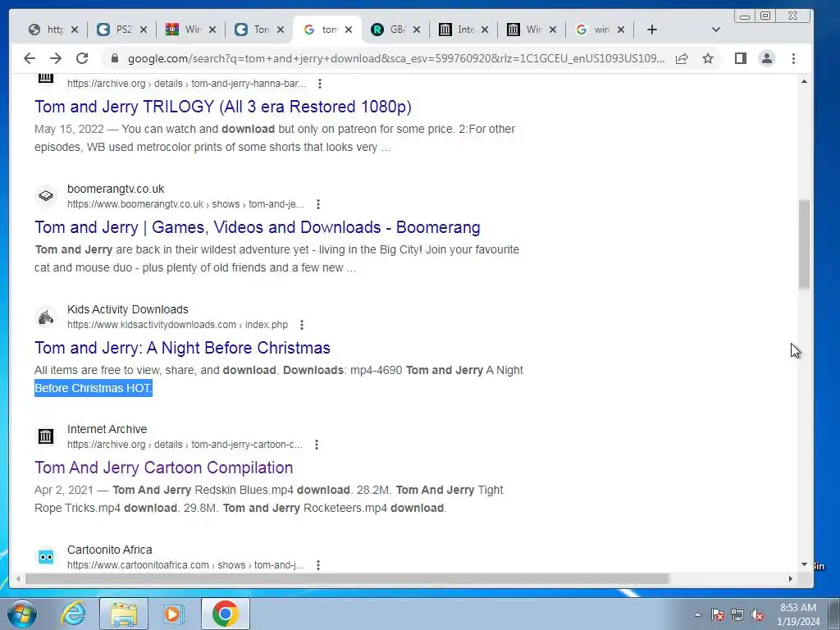
Task: Open the Windows Start menu
Action: pos(21,614)
